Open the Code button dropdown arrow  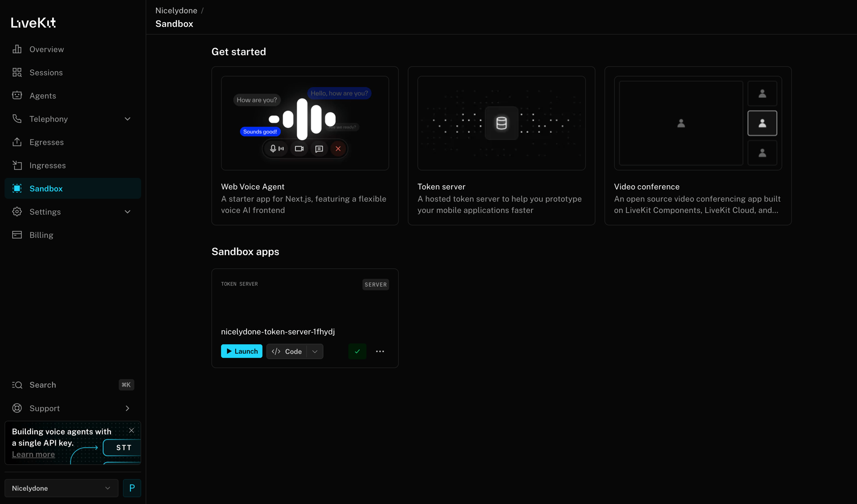[x=315, y=351]
